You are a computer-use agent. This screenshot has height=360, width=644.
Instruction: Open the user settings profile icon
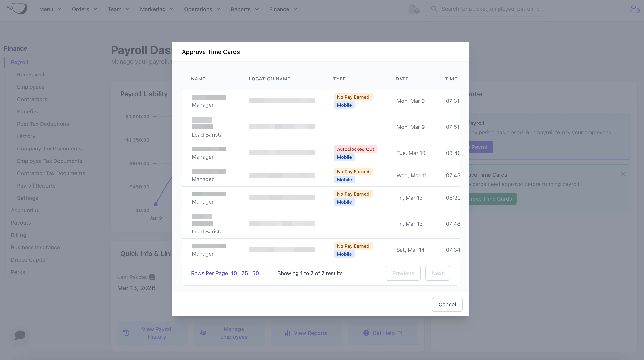click(x=635, y=9)
